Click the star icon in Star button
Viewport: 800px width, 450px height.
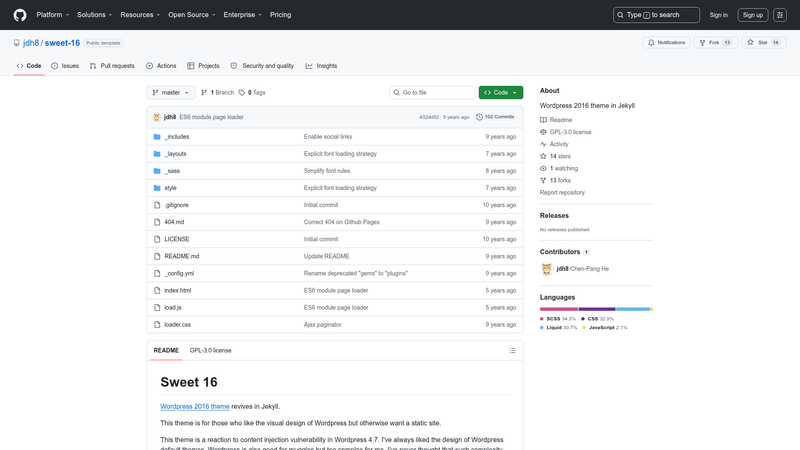click(x=750, y=42)
